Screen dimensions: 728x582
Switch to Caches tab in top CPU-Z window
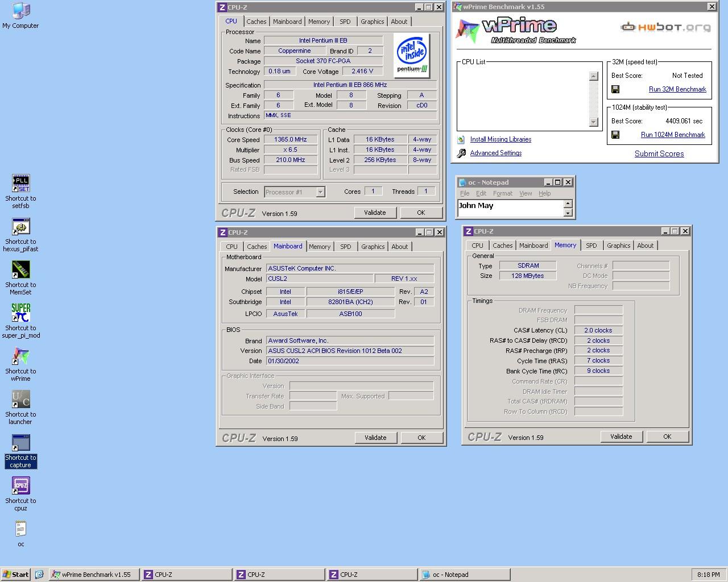[256, 22]
